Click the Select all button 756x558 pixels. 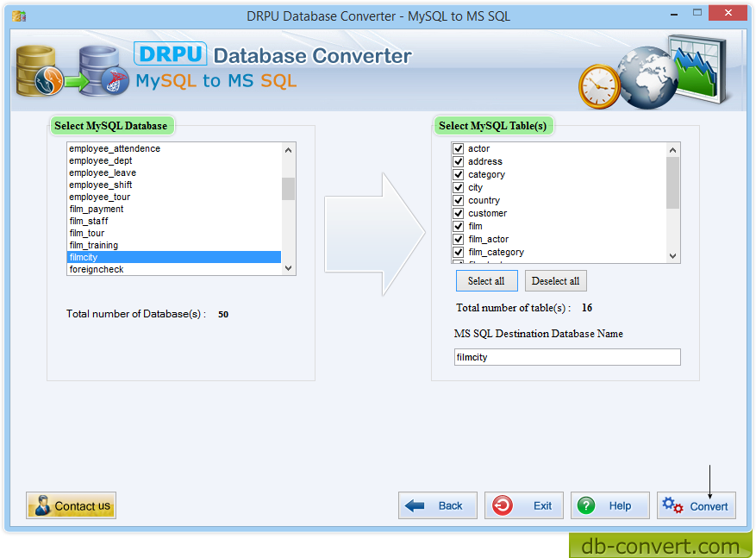pos(486,280)
